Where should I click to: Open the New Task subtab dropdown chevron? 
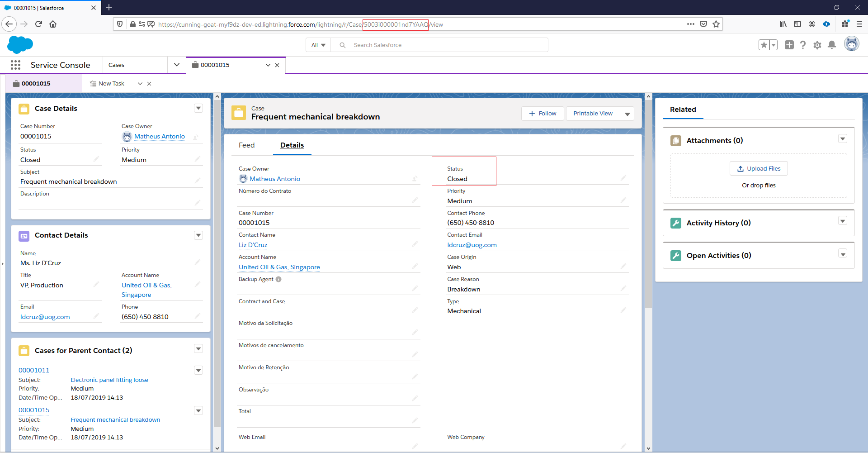140,84
